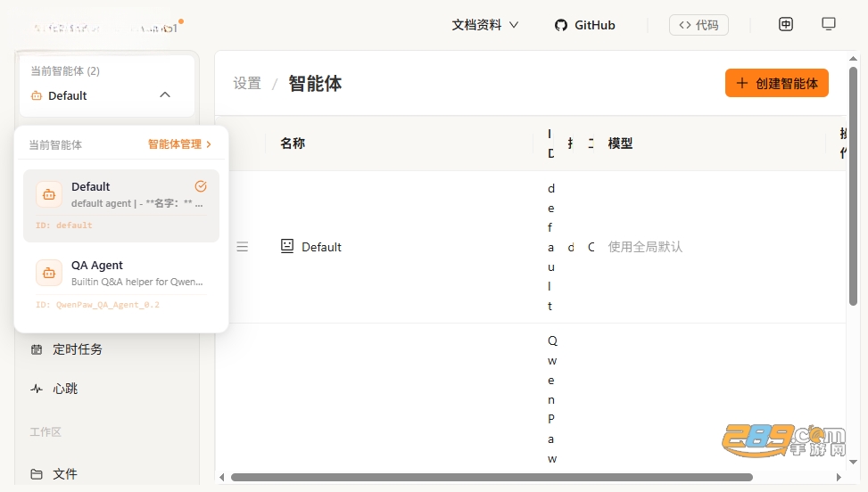
Task: Open the language switch icon
Action: (x=786, y=24)
